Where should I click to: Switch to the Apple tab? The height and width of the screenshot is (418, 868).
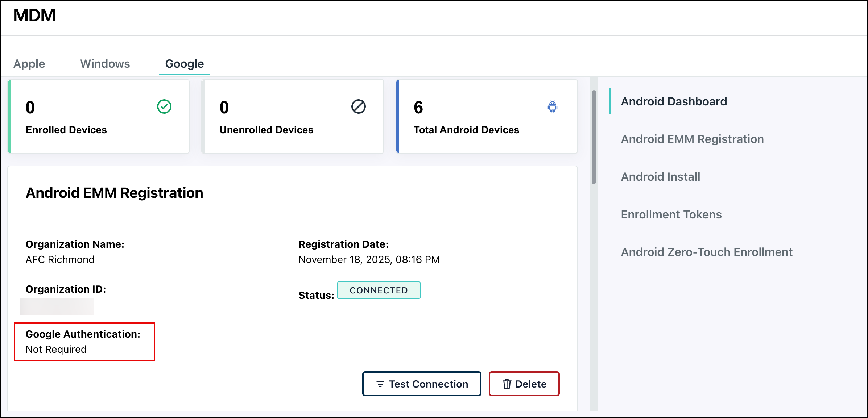pos(29,64)
